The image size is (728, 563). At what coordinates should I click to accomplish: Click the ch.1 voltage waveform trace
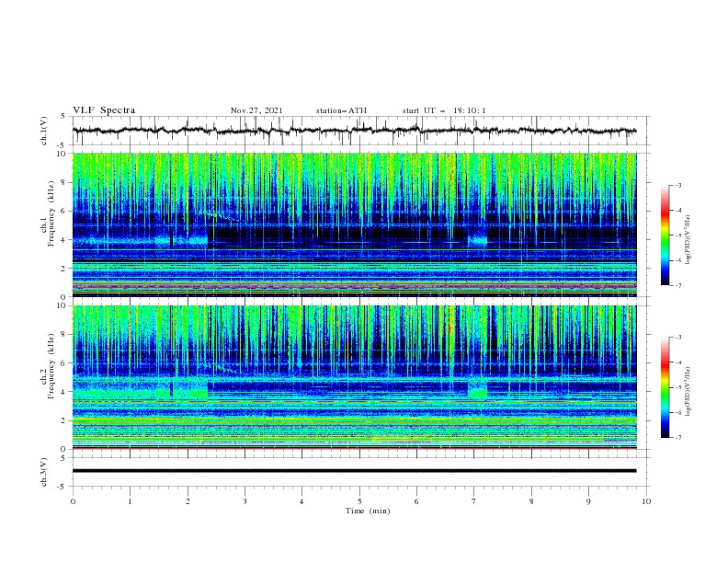click(x=354, y=131)
